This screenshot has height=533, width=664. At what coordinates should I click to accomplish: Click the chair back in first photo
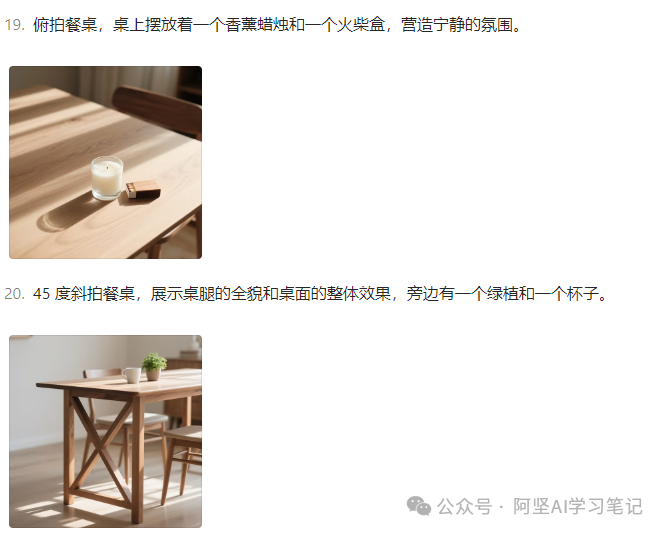(x=157, y=110)
